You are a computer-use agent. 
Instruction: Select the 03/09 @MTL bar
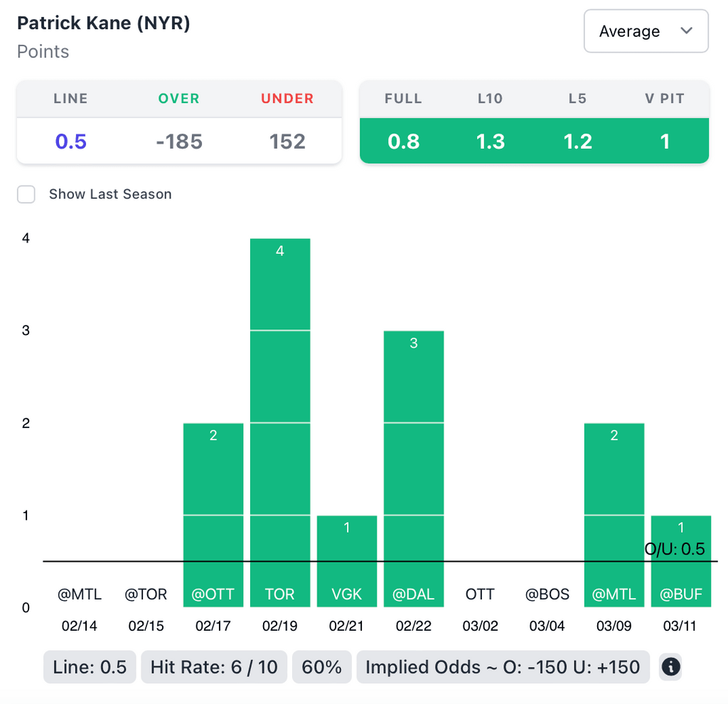pyautogui.click(x=614, y=515)
